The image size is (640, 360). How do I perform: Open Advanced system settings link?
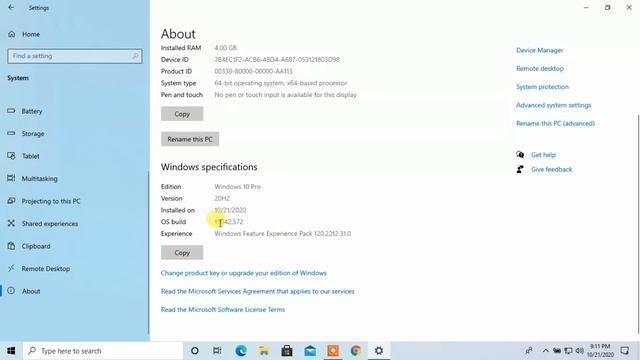tap(553, 105)
